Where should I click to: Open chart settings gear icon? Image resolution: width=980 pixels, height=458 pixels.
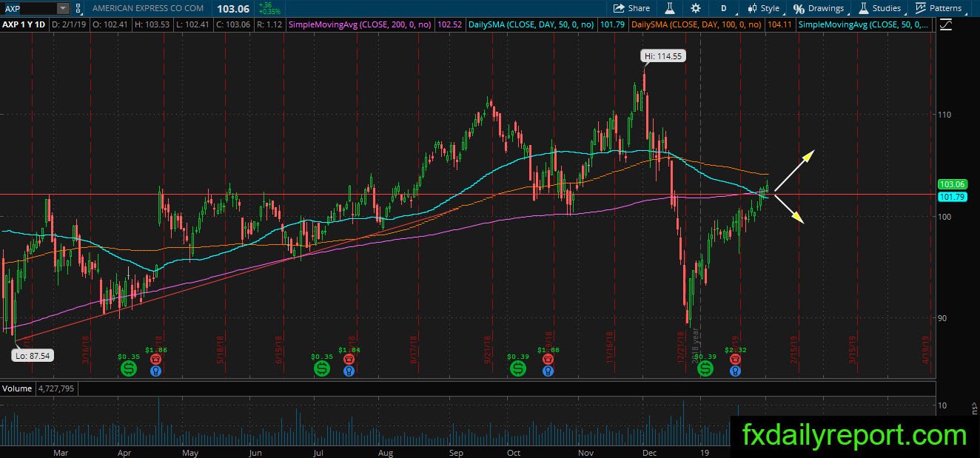[696, 8]
